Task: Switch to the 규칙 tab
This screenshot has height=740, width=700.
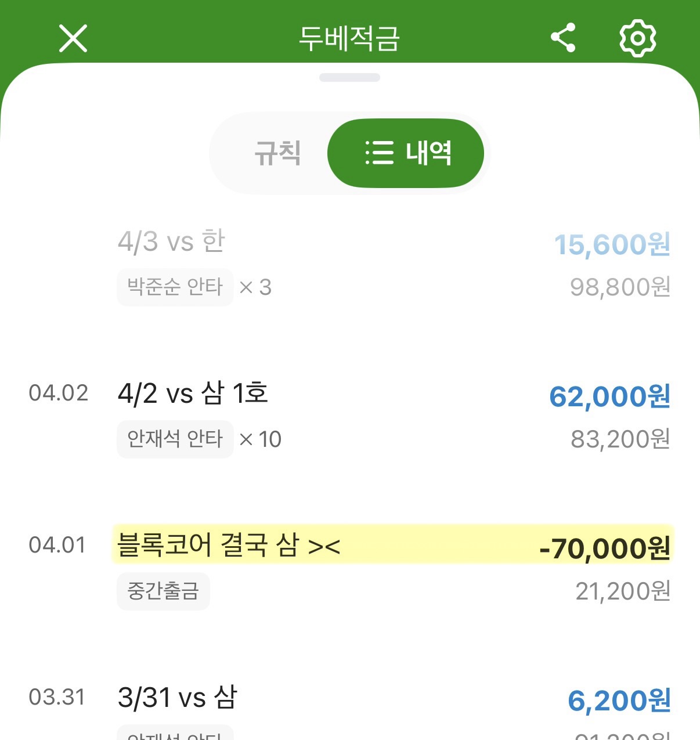Action: (277, 153)
